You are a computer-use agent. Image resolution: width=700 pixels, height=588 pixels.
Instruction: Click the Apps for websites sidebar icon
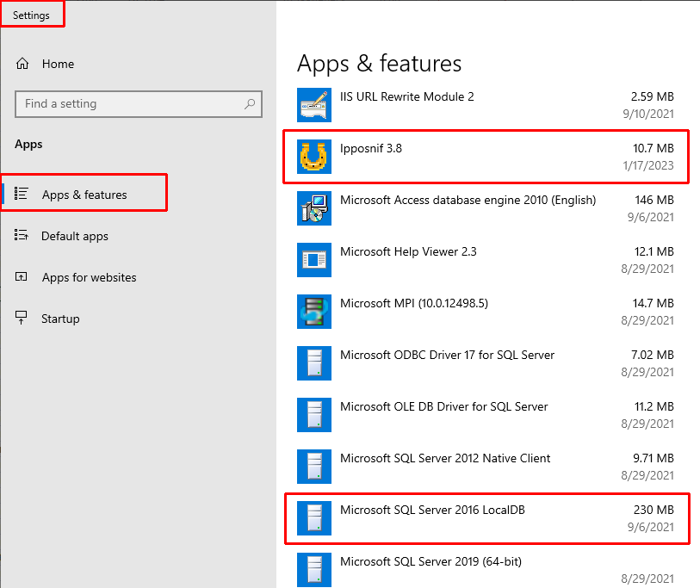tap(21, 277)
